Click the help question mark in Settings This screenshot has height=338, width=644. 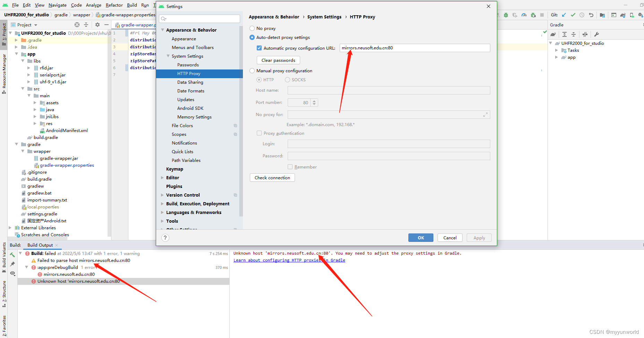[165, 238]
